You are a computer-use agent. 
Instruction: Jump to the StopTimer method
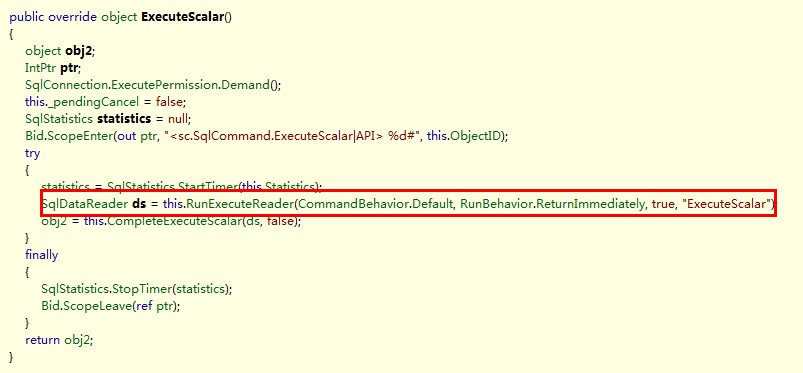[142, 289]
